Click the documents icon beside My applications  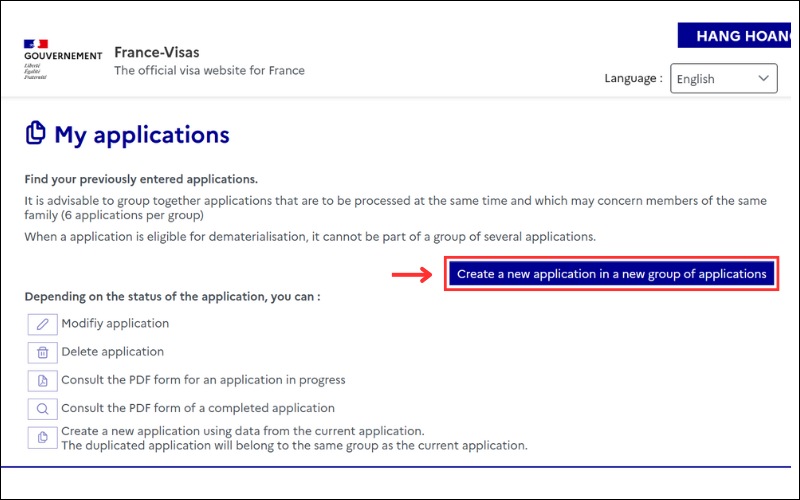[35, 134]
